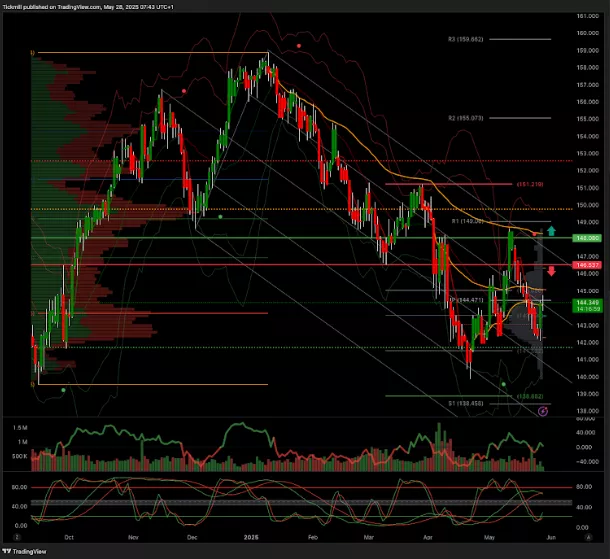Click the red down arrow near 146.537
Screen dimensions: 610x559
pyautogui.click(x=550, y=271)
